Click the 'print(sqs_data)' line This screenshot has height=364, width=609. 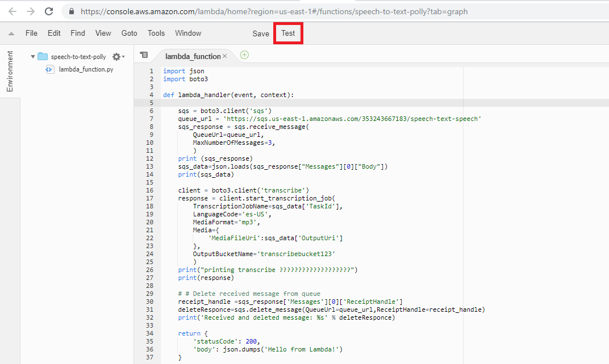206,175
